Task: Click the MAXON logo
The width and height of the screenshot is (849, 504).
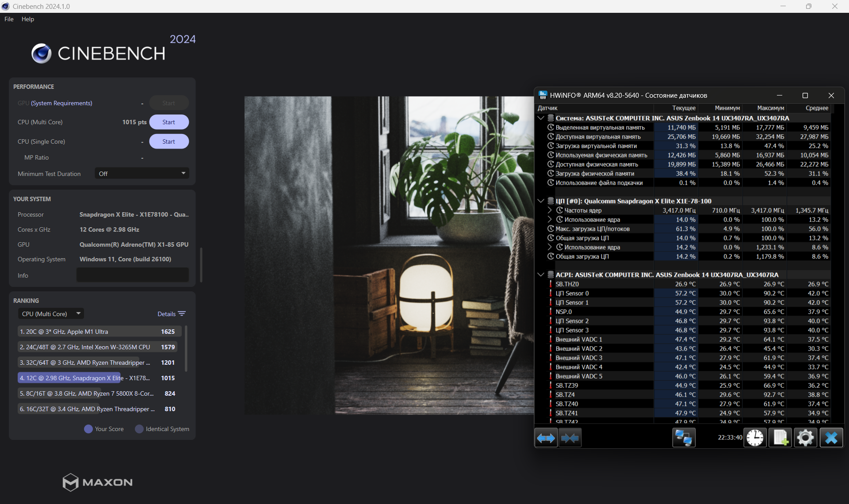Action: tap(98, 482)
